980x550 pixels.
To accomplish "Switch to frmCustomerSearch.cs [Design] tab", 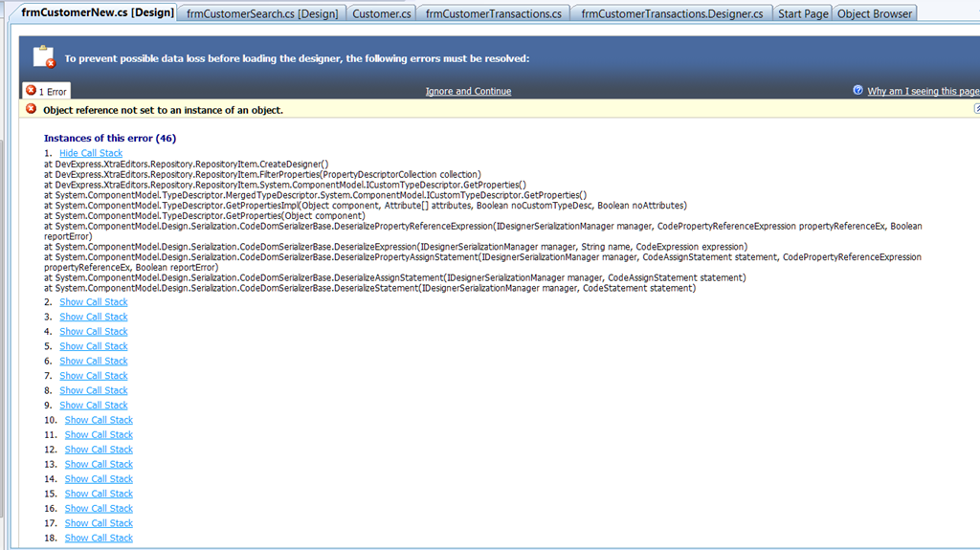I will tap(262, 13).
